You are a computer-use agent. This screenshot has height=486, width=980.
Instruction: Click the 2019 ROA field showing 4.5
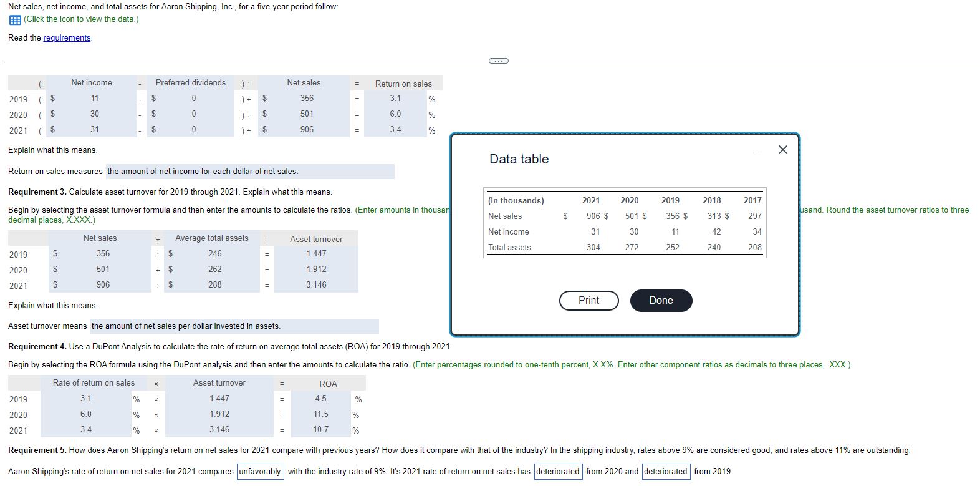(x=320, y=399)
